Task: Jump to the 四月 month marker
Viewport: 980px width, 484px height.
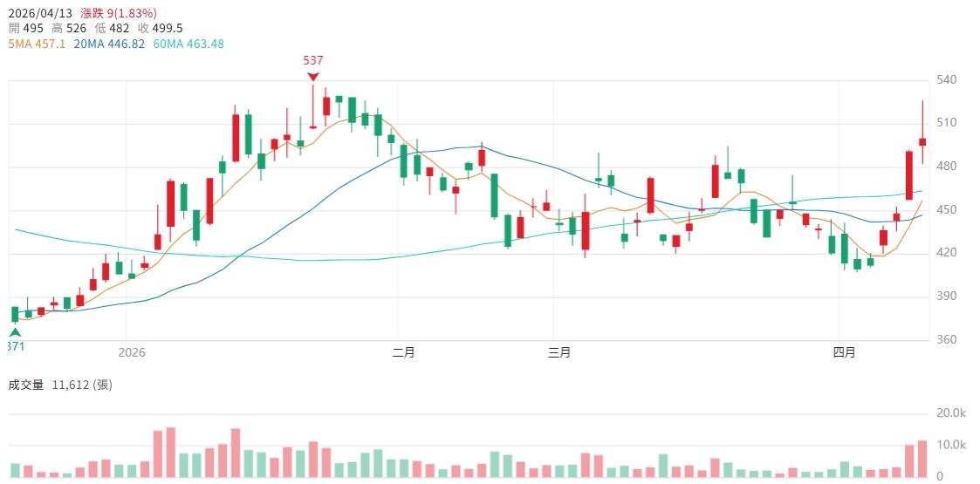Action: click(844, 352)
